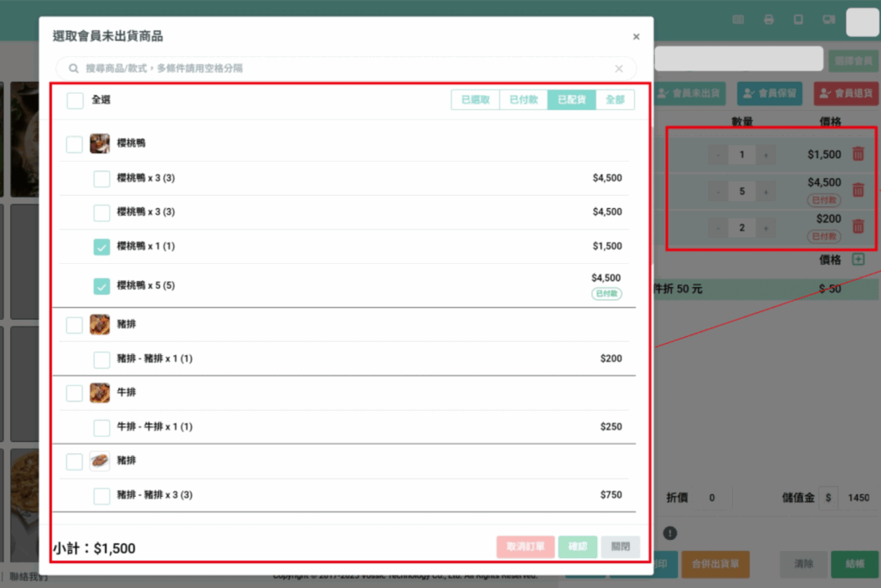
Task: Open 會員保留 in the background window
Action: [769, 93]
